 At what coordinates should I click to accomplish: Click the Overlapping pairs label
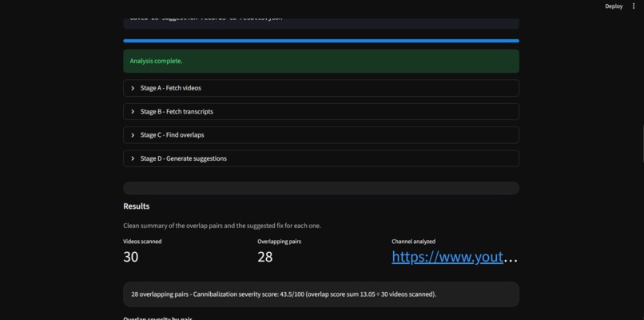(280, 242)
